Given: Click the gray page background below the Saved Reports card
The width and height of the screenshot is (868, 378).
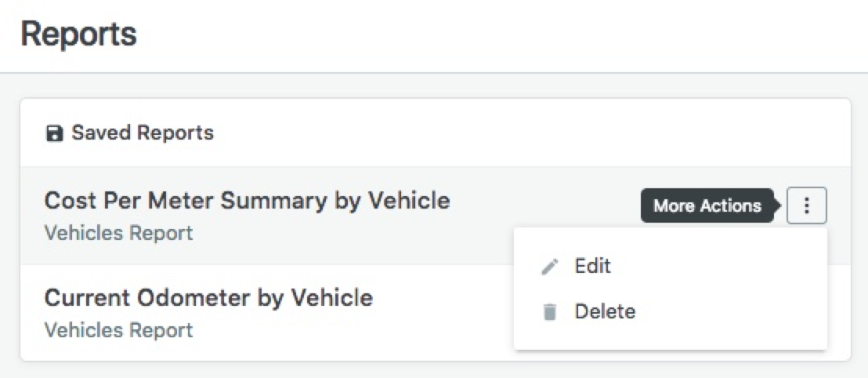Looking at the screenshot, I should tap(431, 370).
